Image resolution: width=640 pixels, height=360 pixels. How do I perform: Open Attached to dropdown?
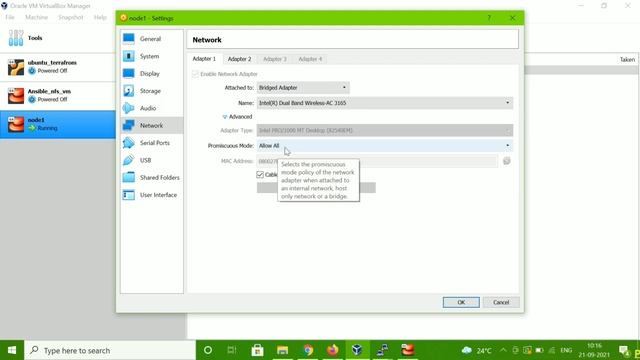coord(303,88)
